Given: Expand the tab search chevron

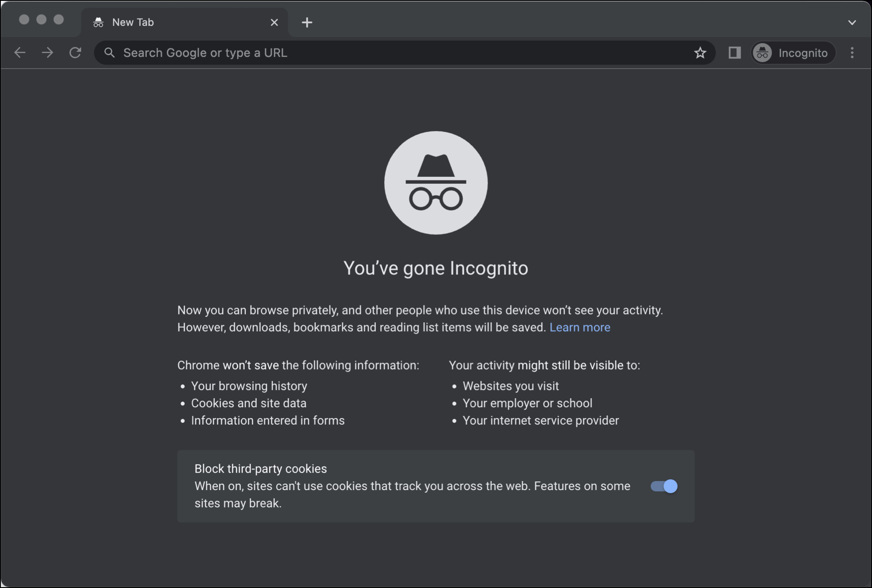Looking at the screenshot, I should (x=852, y=22).
